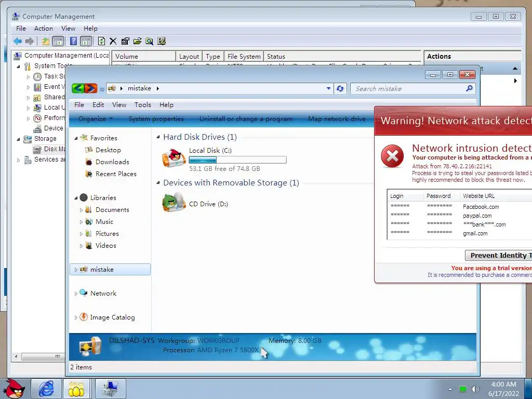Click green Back button in mistake window

pyautogui.click(x=78, y=88)
